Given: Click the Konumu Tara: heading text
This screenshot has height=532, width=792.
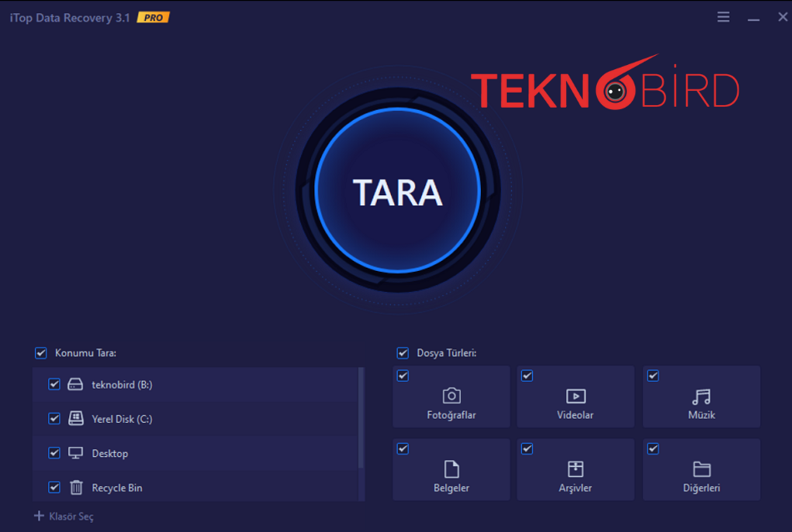Looking at the screenshot, I should click(85, 353).
